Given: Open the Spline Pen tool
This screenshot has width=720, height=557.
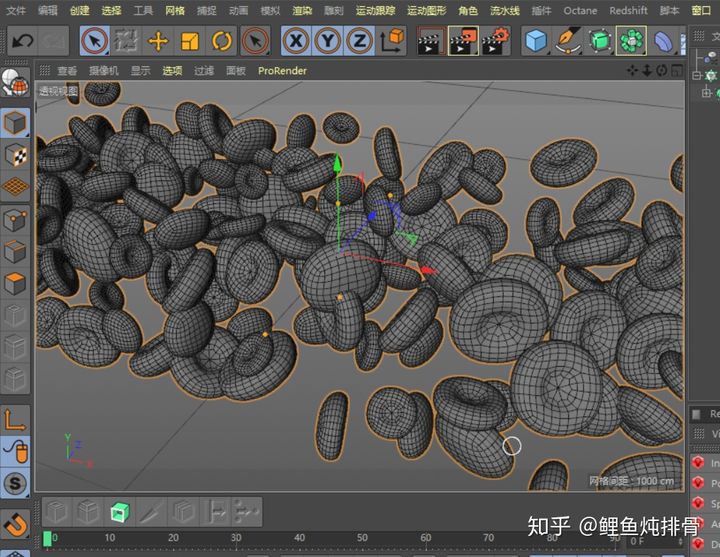Looking at the screenshot, I should pos(568,41).
